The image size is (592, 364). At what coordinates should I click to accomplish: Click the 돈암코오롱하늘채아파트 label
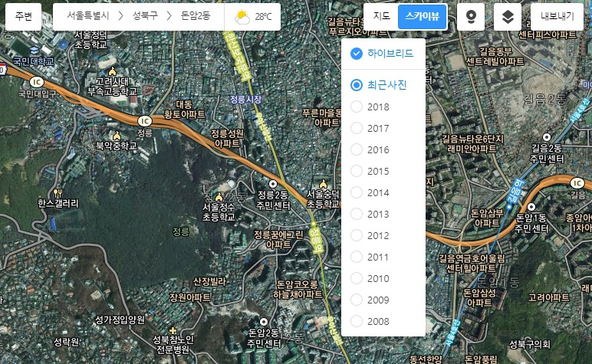(298, 289)
